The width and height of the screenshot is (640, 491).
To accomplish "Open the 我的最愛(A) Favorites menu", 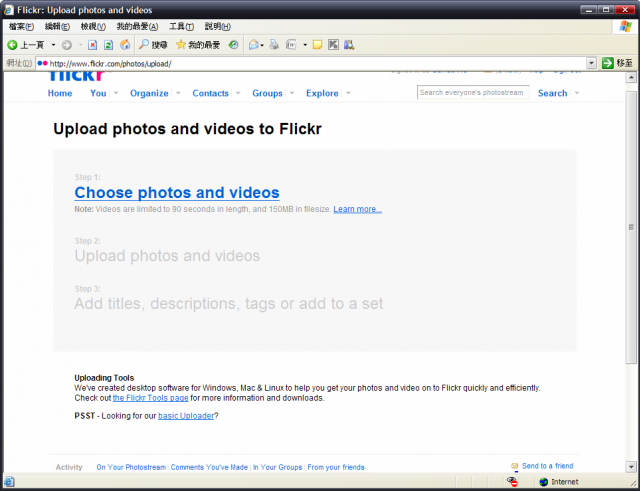I will coord(137,27).
